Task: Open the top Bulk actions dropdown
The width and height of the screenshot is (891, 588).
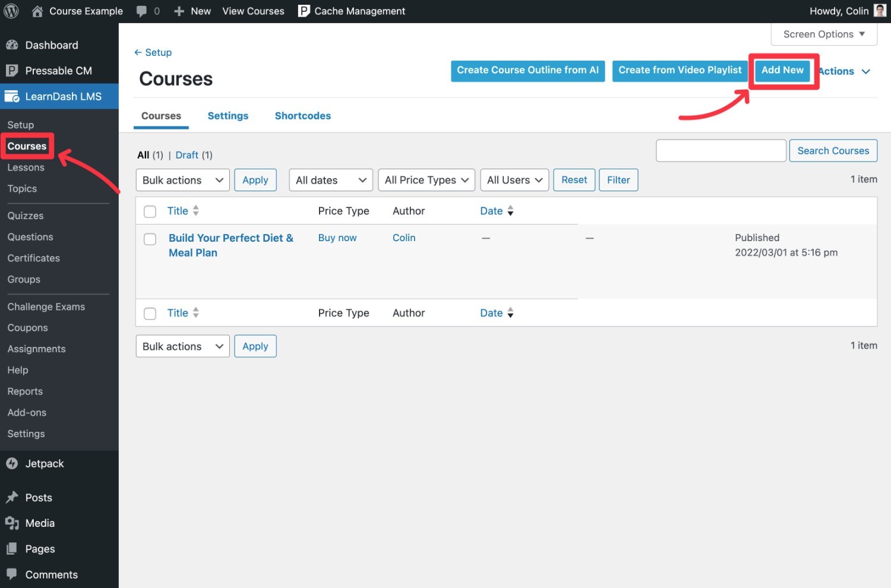Action: [x=182, y=180]
